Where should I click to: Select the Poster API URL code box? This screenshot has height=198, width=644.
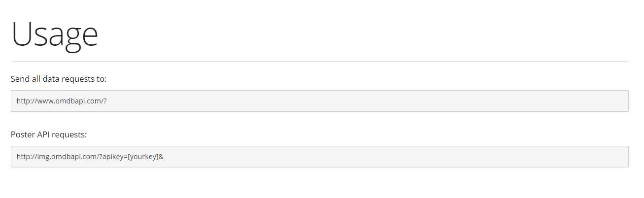point(319,157)
